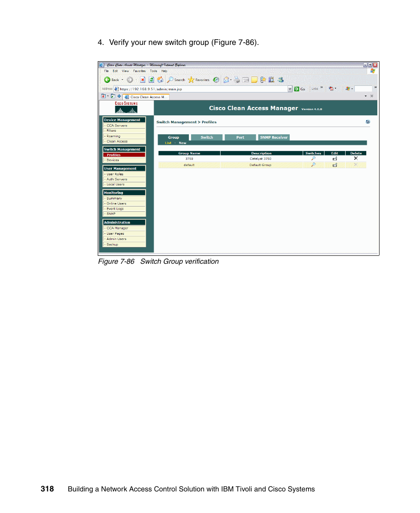
Task: Open the Favorites star
Action: [199, 80]
